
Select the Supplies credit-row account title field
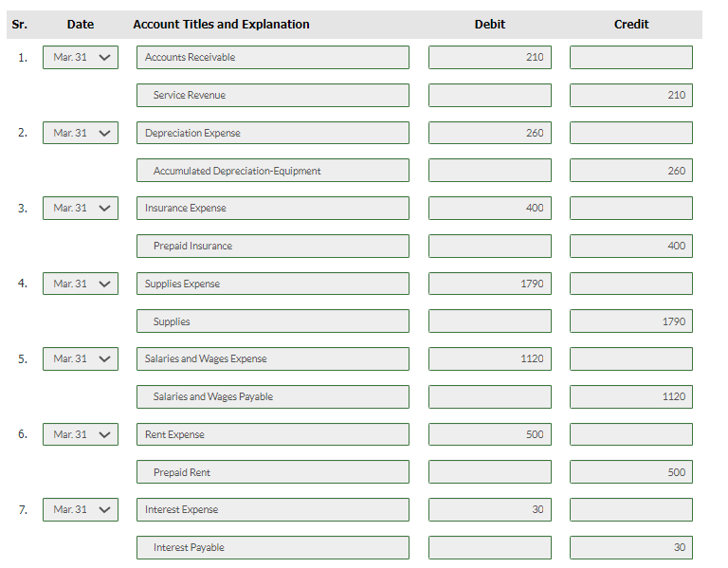tap(273, 321)
